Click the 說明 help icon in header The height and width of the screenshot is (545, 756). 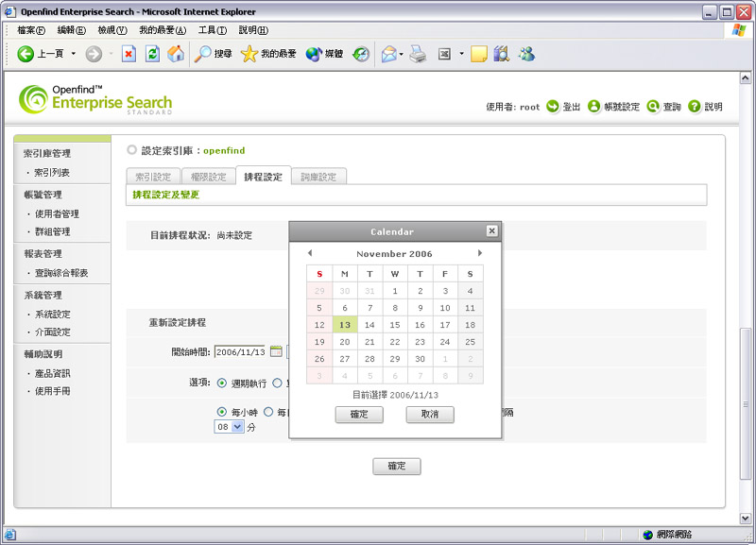695,106
